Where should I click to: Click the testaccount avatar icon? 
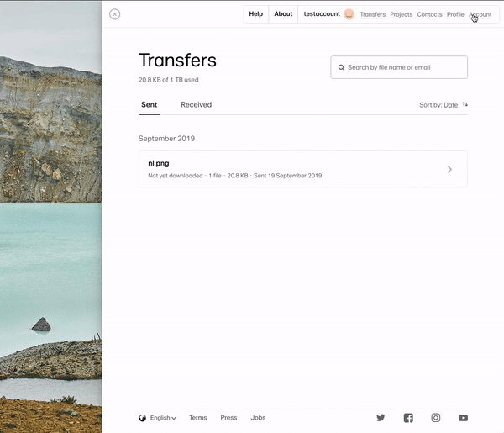tap(349, 14)
